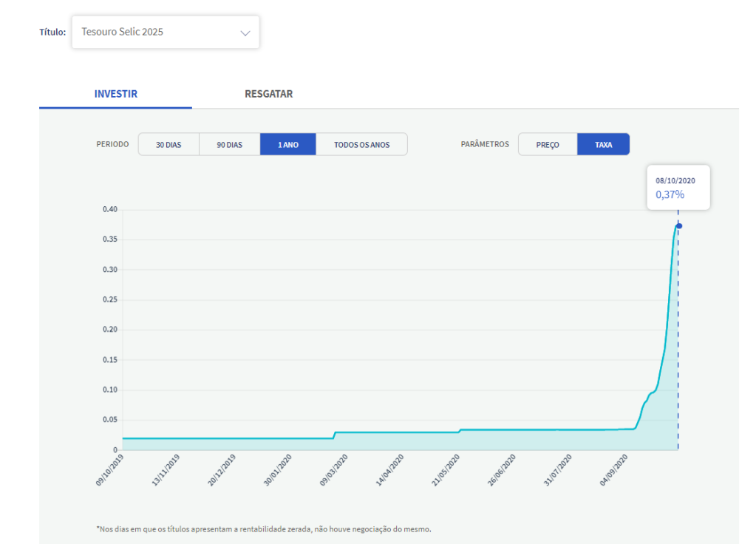The width and height of the screenshot is (756, 544).
Task: Click the 0.40 y-axis value label
Action: tap(110, 210)
